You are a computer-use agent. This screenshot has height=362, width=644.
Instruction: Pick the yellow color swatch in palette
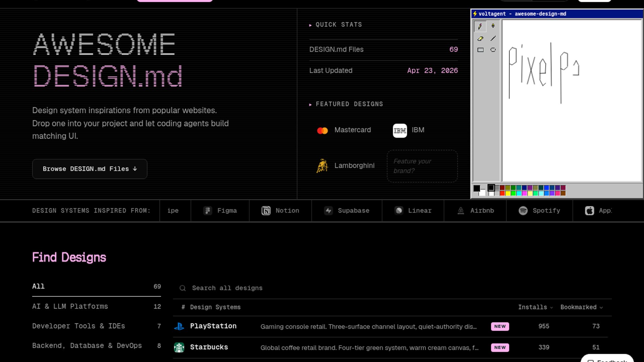click(x=508, y=193)
